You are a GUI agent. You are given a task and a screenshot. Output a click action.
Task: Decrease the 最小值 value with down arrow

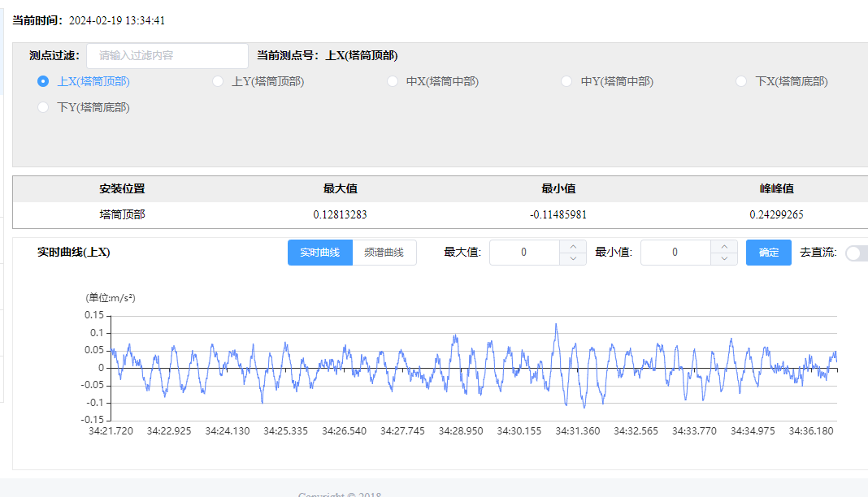pos(724,259)
